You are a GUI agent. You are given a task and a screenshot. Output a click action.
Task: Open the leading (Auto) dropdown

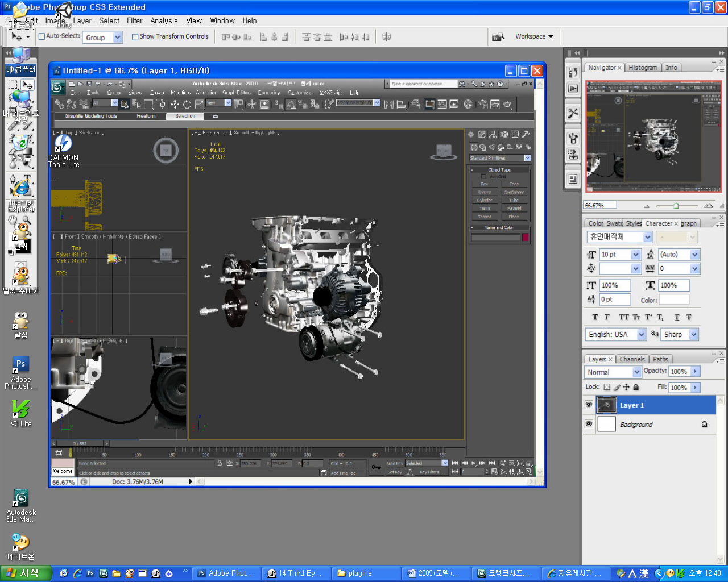click(x=695, y=255)
